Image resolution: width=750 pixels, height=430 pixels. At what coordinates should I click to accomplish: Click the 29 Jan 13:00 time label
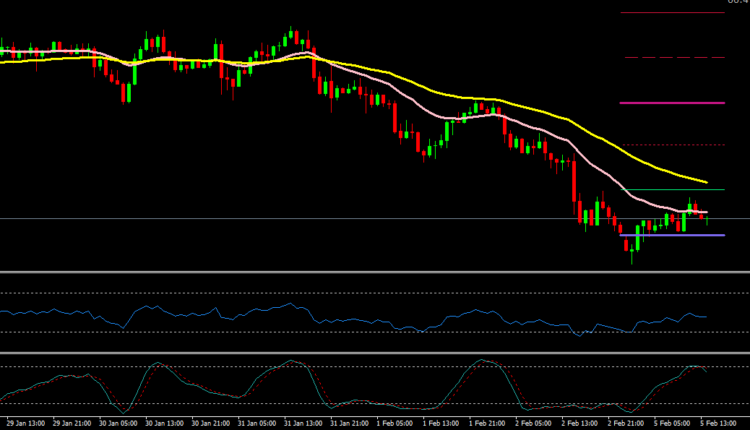pyautogui.click(x=24, y=424)
